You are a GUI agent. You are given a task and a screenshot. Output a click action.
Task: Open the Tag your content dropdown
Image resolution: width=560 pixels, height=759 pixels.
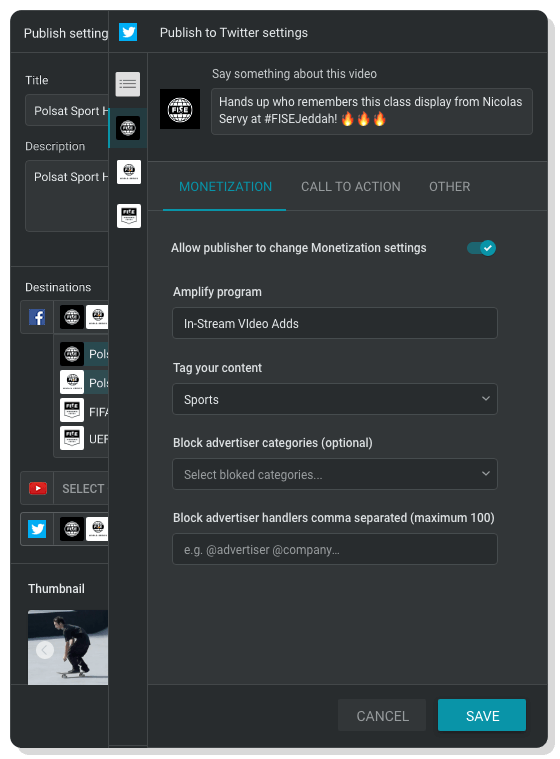click(335, 399)
